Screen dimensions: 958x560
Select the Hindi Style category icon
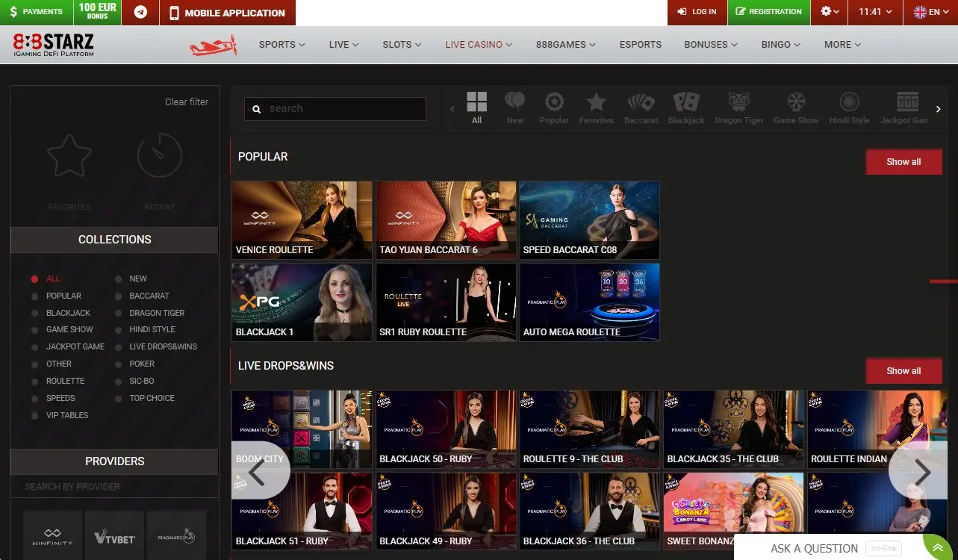[x=849, y=108]
